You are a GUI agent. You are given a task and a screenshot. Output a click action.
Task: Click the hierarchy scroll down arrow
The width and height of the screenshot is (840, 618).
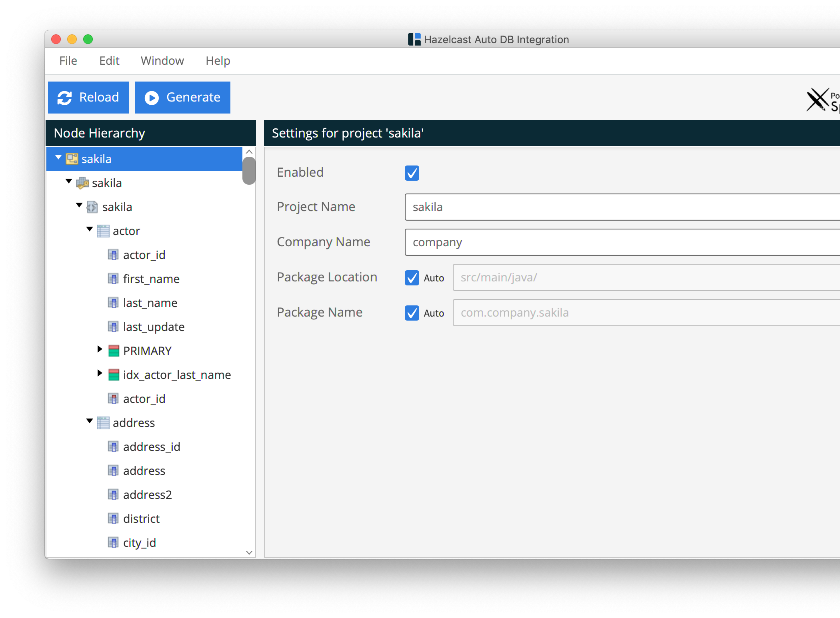(x=249, y=552)
